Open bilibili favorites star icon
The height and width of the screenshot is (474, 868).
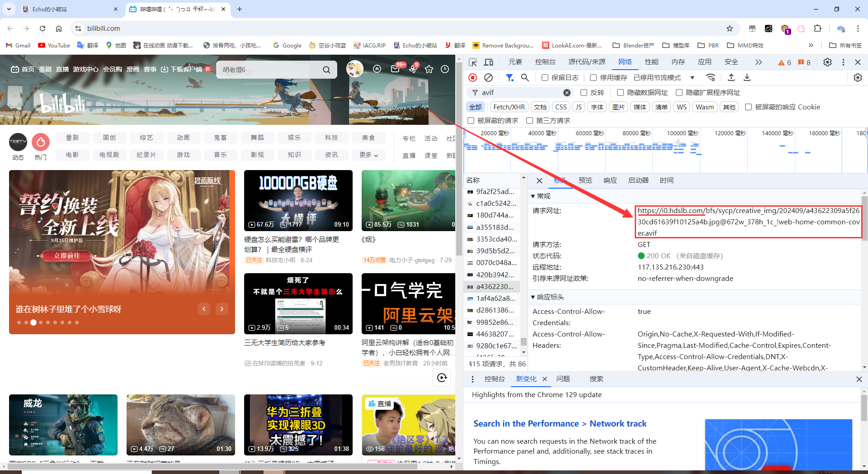429,69
